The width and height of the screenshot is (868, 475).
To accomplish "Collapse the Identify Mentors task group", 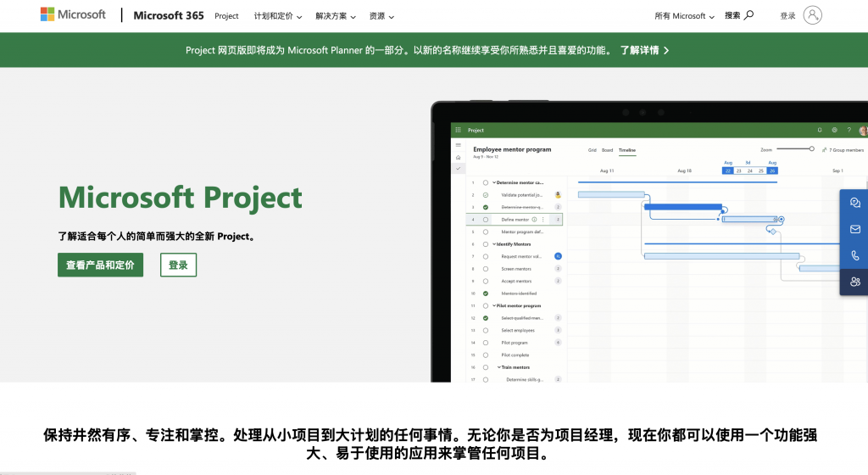I will [494, 244].
